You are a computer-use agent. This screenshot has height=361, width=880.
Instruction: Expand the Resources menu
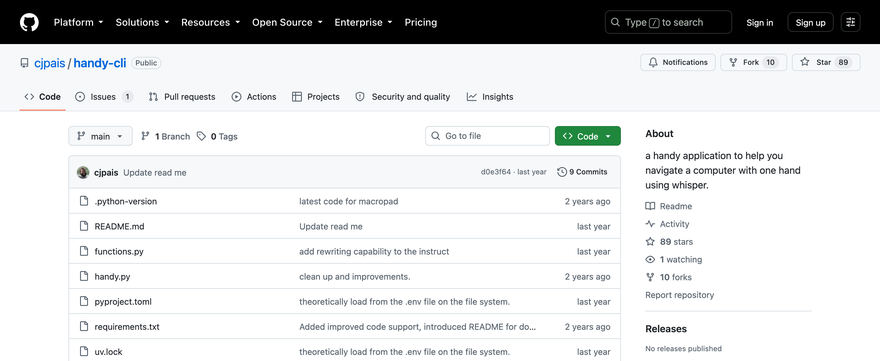tap(210, 22)
